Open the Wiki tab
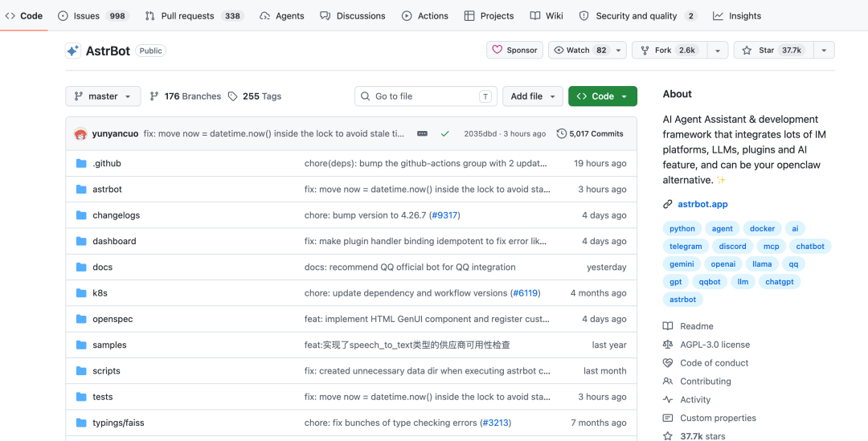Screen dimensions: 868x441 click(547, 16)
